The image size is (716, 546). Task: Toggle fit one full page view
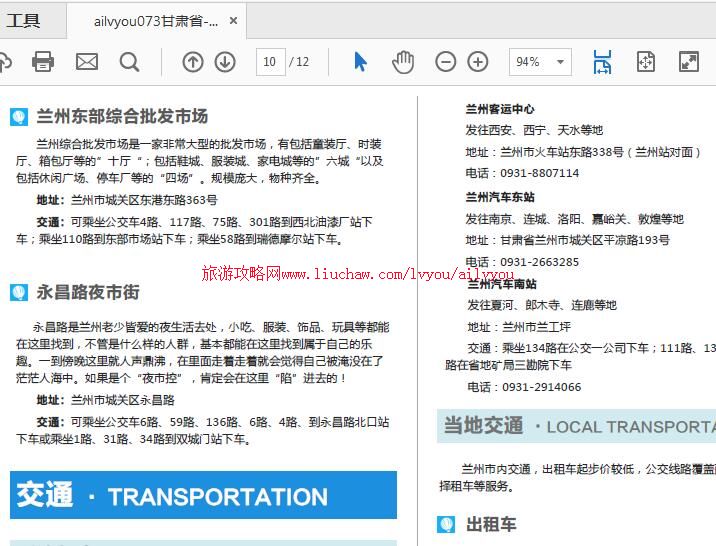tap(645, 62)
